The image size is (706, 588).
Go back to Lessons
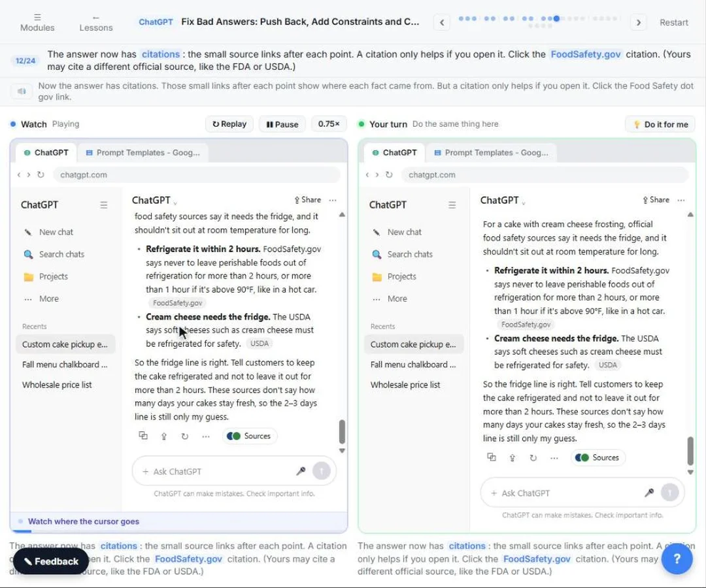pyautogui.click(x=96, y=22)
